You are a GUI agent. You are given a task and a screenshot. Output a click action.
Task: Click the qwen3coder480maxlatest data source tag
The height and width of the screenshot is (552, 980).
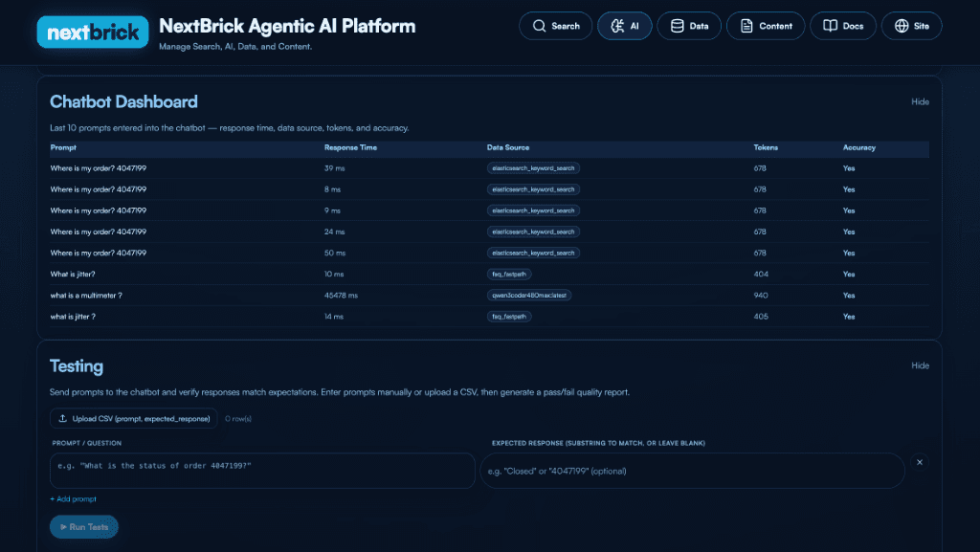pyautogui.click(x=529, y=296)
